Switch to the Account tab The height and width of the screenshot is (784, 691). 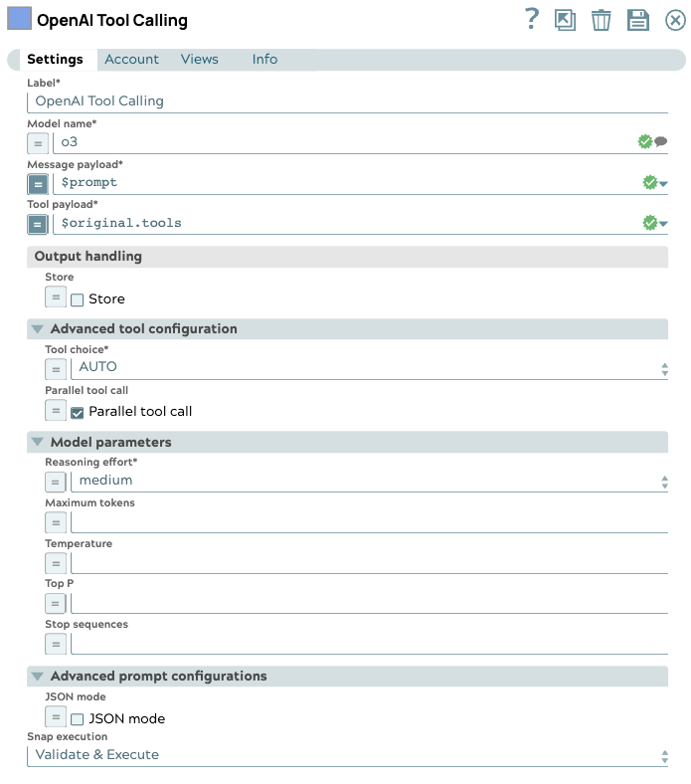[x=131, y=60]
